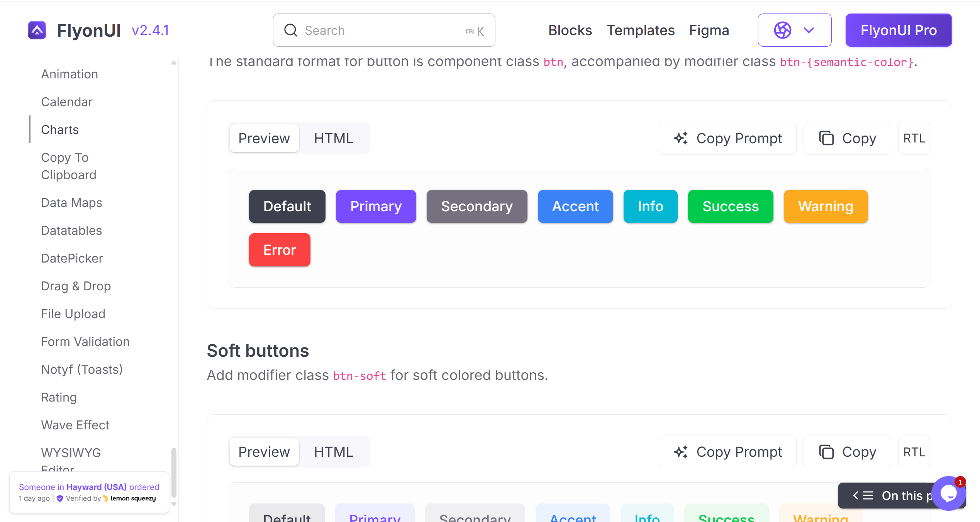Open the theme palette icon selector

[x=783, y=30]
